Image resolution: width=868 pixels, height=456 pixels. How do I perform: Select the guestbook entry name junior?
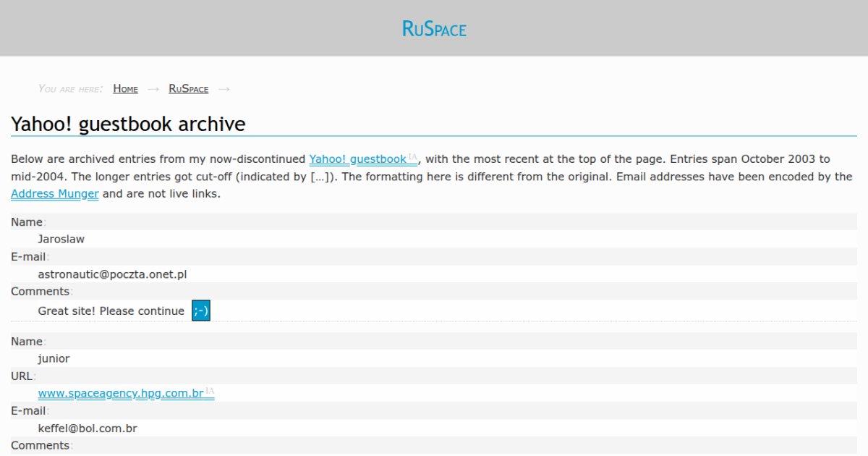coord(54,358)
